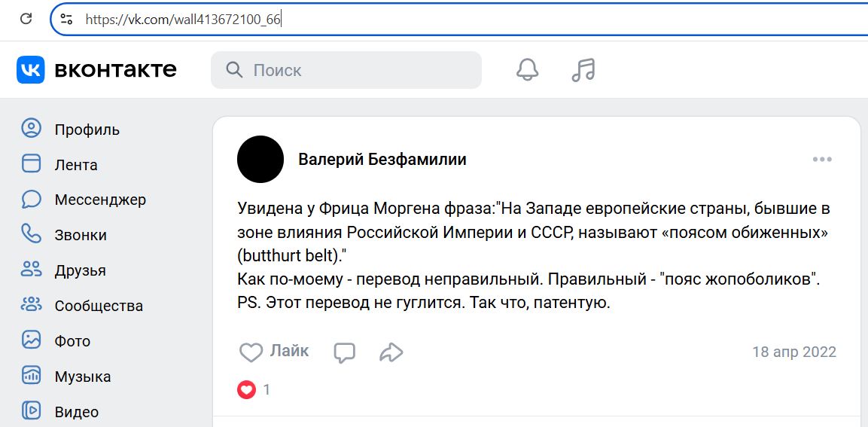Open Мессенджер from the sidebar
This screenshot has height=427, width=868.
[x=84, y=200]
